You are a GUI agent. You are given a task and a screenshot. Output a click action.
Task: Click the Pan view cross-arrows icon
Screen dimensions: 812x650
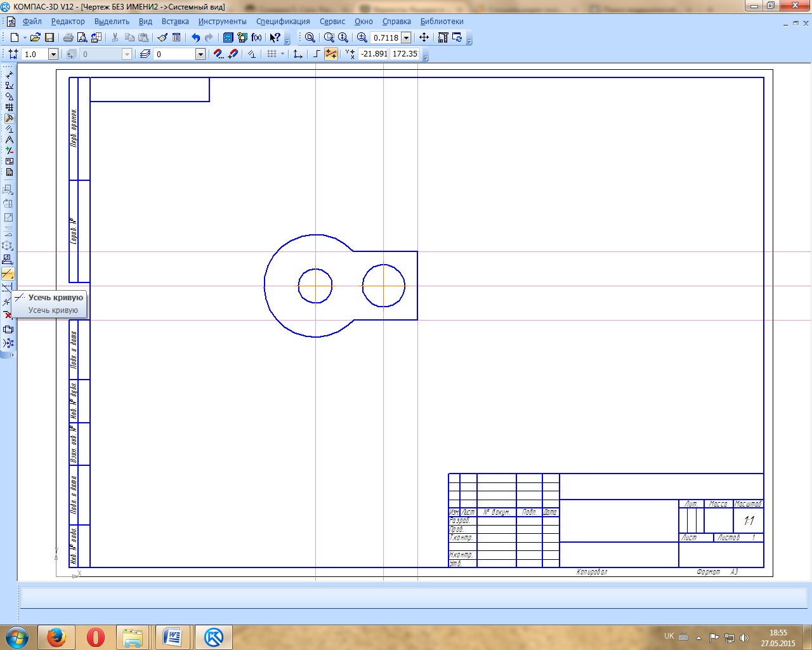(424, 37)
